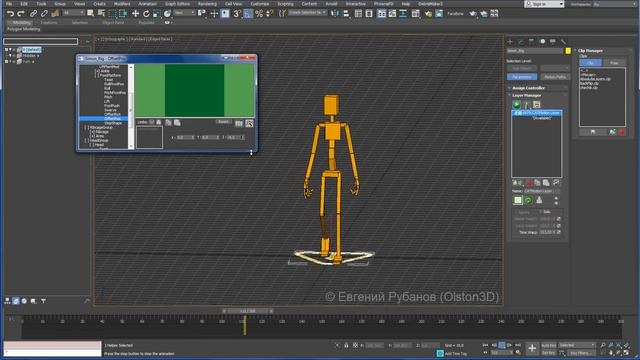
Task: Open the Select by Name dialog
Action: [x=101, y=14]
